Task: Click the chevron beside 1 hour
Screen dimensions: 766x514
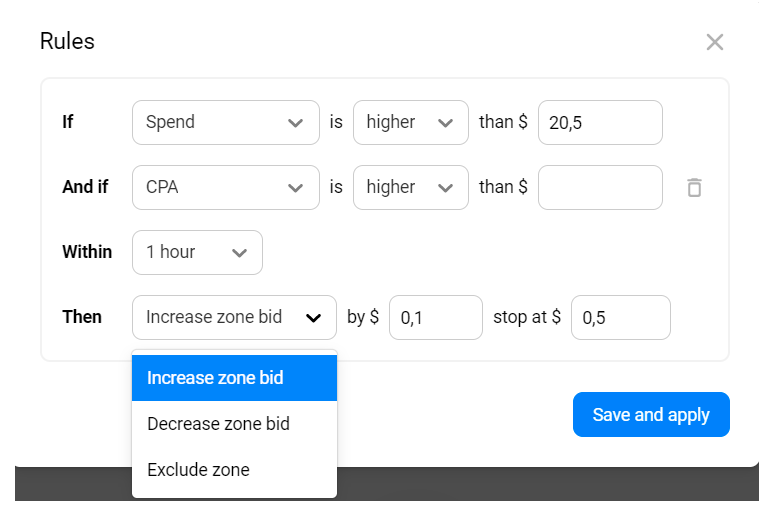Action: click(x=239, y=253)
